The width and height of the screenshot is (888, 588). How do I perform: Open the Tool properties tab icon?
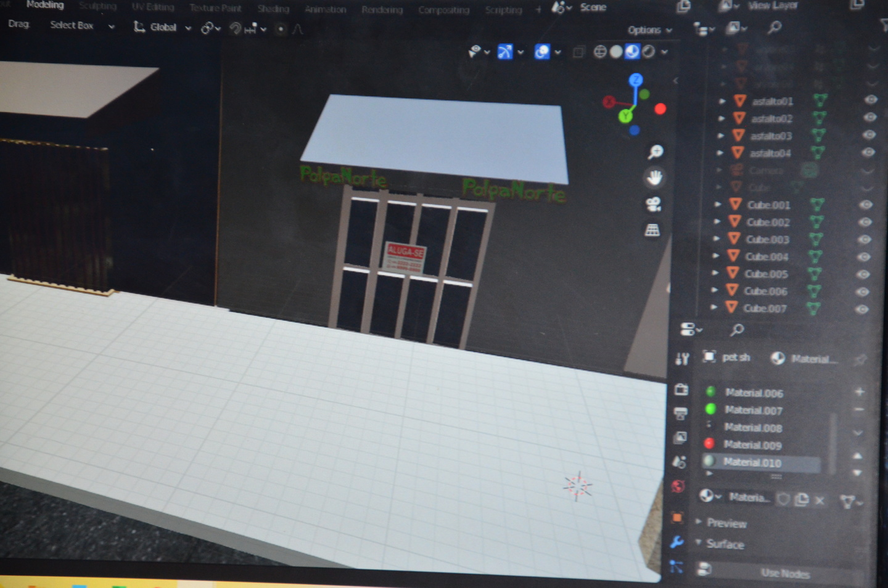pyautogui.click(x=682, y=359)
